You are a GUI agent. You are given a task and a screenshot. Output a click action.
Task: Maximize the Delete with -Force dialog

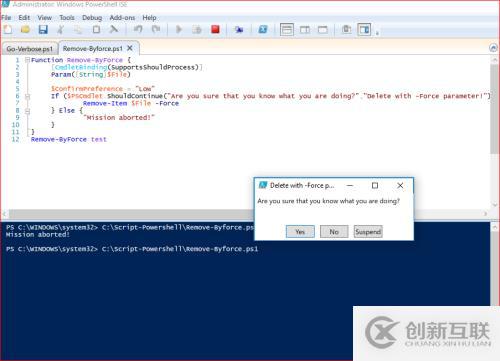coord(375,185)
